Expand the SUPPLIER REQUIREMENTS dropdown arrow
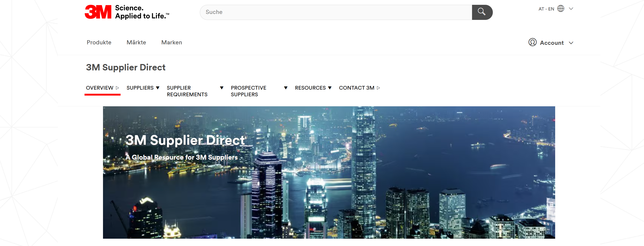Image resolution: width=644 pixels, height=246 pixels. (222, 88)
